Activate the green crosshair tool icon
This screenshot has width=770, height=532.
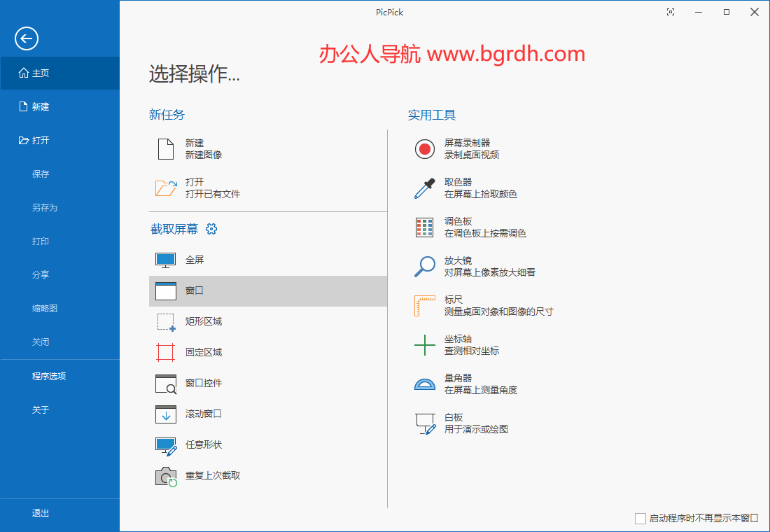(425, 344)
